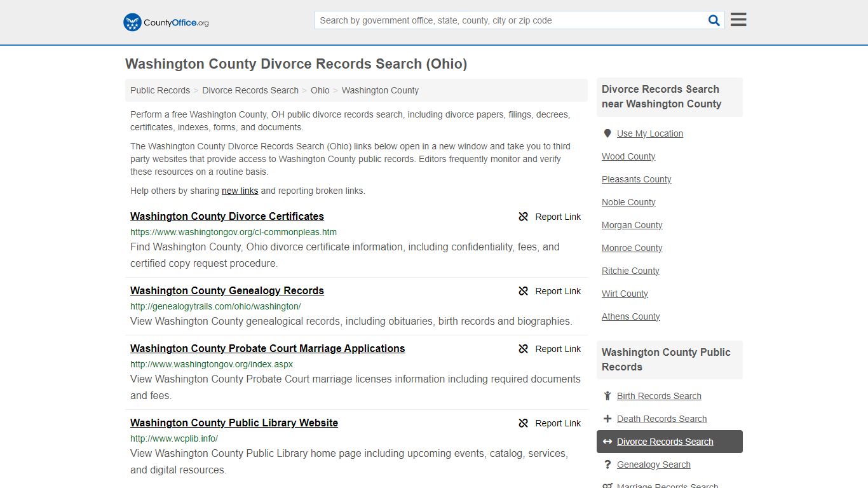The image size is (868, 488).
Task: Select Wirt County
Action: coord(625,294)
